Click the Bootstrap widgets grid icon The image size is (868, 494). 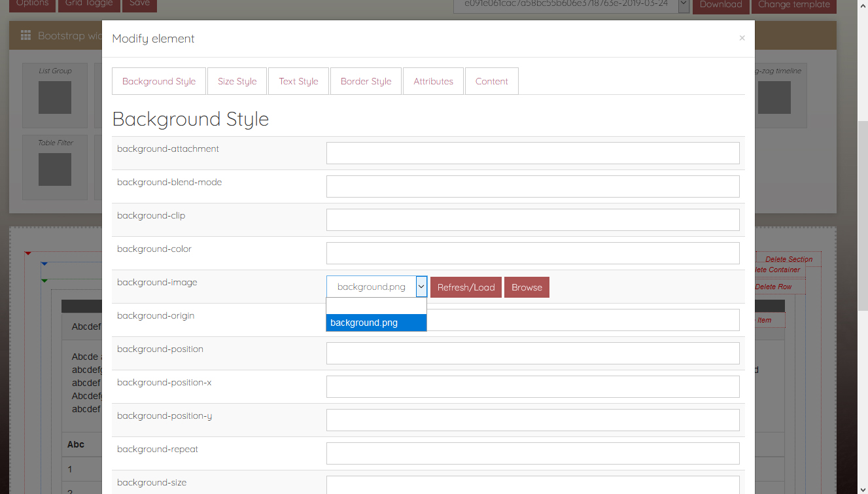click(26, 36)
